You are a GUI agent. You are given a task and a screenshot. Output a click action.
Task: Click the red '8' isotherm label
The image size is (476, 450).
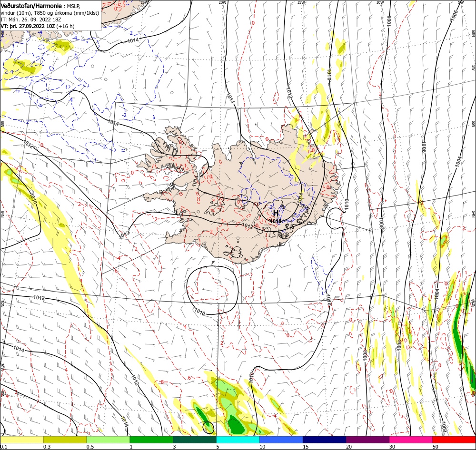tap(162, 382)
